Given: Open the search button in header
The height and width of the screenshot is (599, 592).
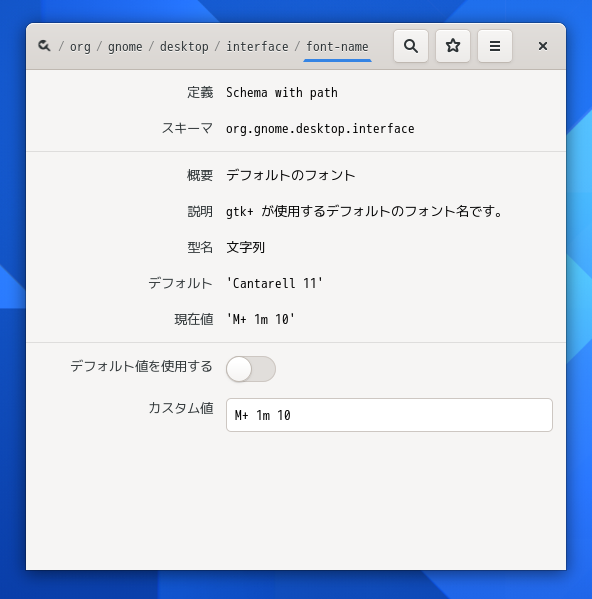Looking at the screenshot, I should click(x=411, y=46).
